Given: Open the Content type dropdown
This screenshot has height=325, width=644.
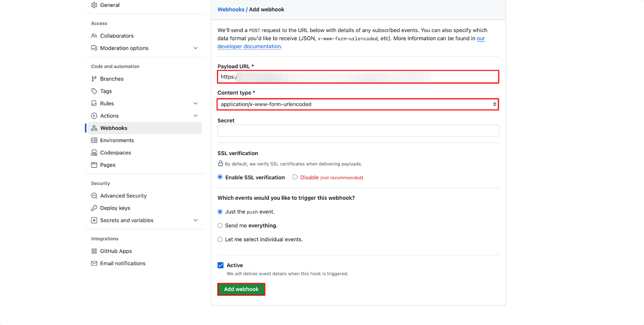Looking at the screenshot, I should [x=357, y=104].
